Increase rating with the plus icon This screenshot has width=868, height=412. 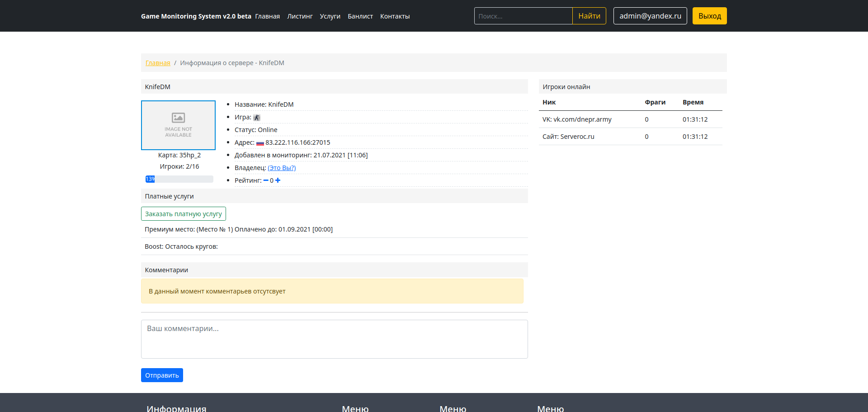(278, 180)
